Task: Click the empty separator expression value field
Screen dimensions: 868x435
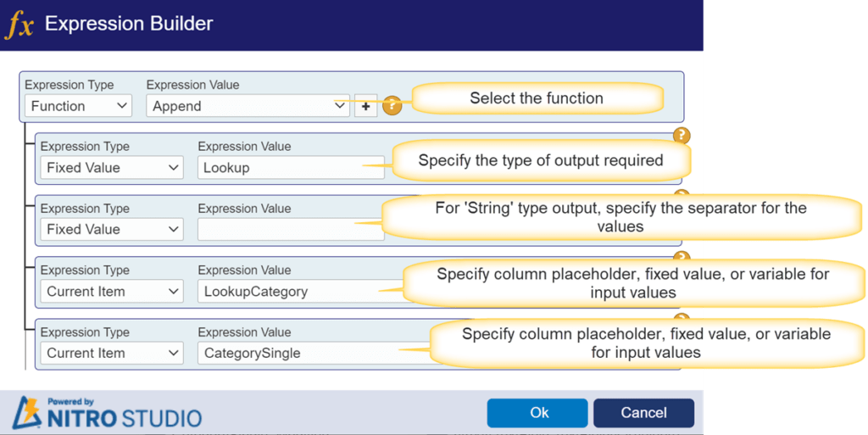Action: coord(291,229)
